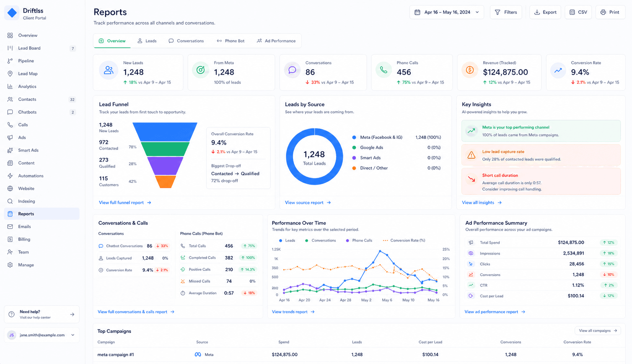This screenshot has height=364, width=632.
Task: Select Reports in the sidebar
Action: tap(42, 214)
